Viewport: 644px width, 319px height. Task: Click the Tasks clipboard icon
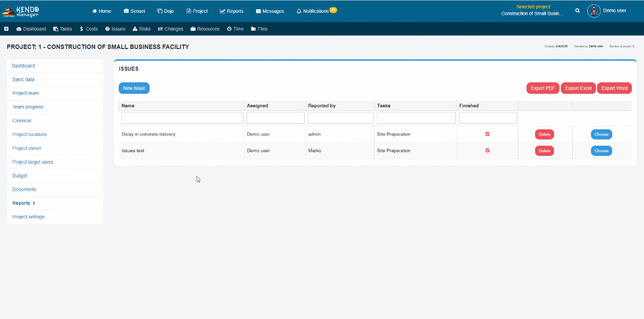pyautogui.click(x=56, y=29)
